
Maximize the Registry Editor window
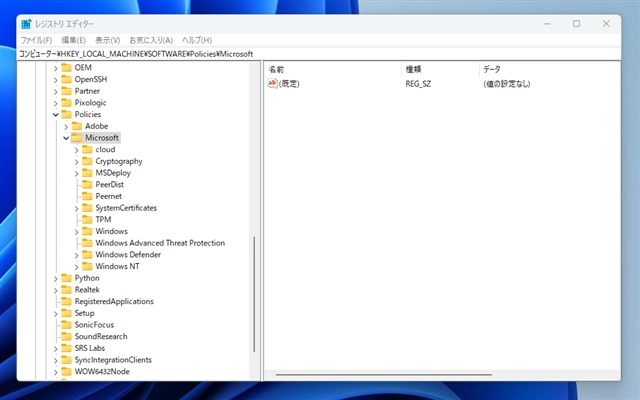click(576, 24)
